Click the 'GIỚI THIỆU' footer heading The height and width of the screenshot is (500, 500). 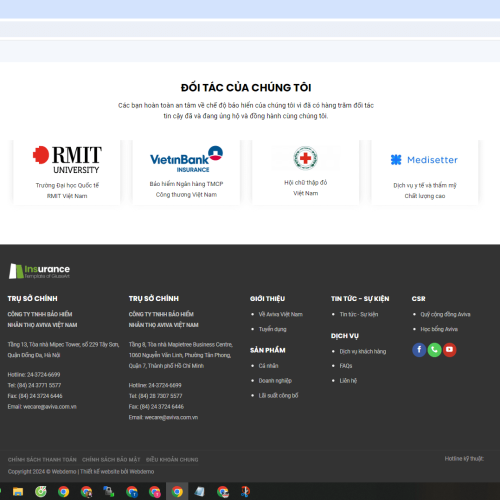[267, 299]
